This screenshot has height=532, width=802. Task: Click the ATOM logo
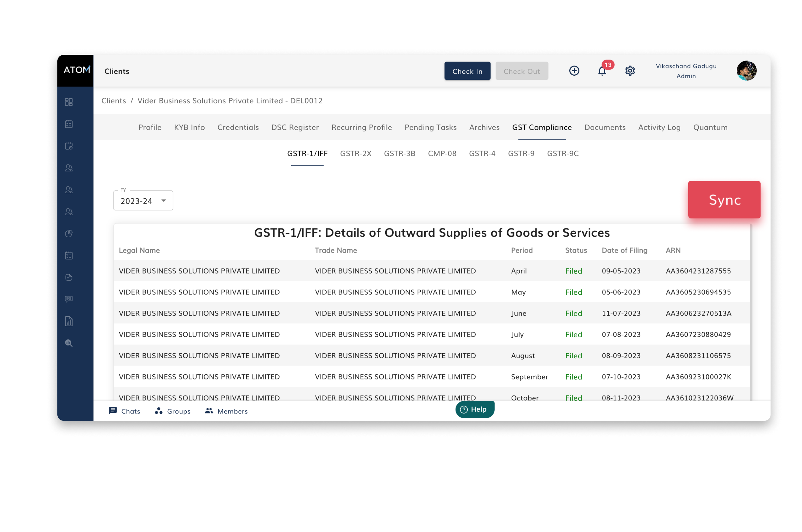point(77,70)
